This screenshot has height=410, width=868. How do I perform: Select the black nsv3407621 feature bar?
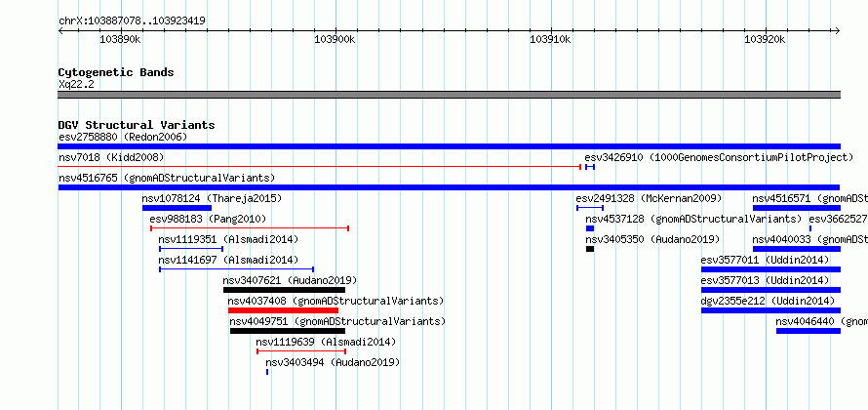tap(284, 290)
